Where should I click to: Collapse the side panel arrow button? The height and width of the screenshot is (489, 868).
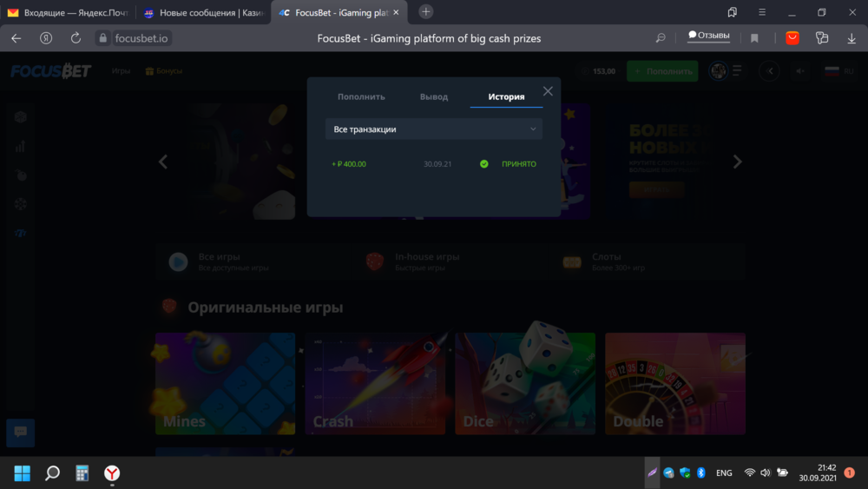pyautogui.click(x=769, y=71)
